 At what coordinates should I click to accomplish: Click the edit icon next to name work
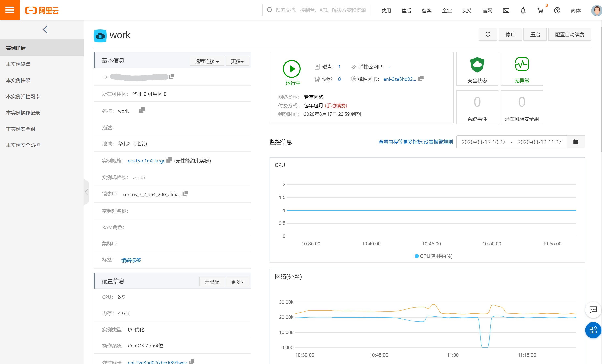[142, 110]
